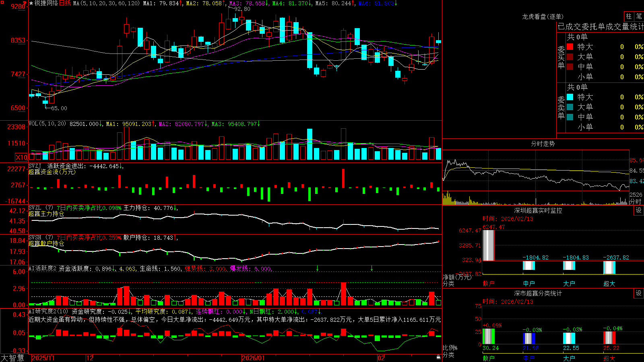Click the cyan 特大 swatch under 委卖单

tap(570, 97)
